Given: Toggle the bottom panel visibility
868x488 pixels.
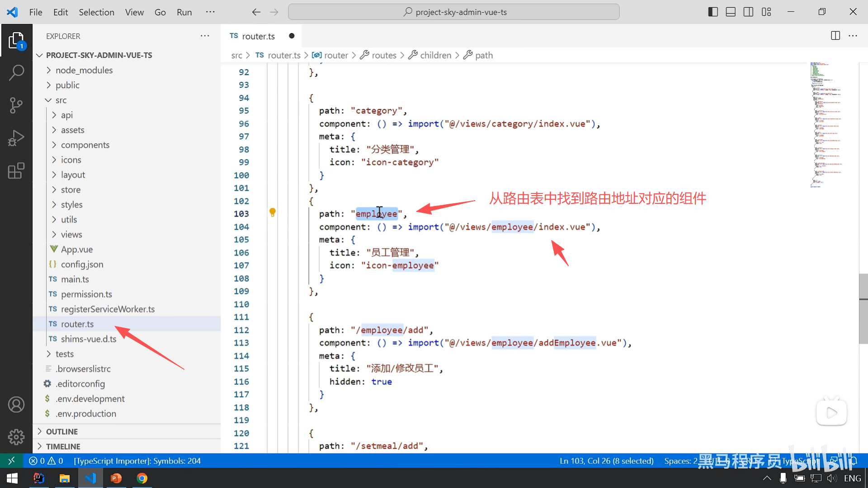Looking at the screenshot, I should pos(731,12).
